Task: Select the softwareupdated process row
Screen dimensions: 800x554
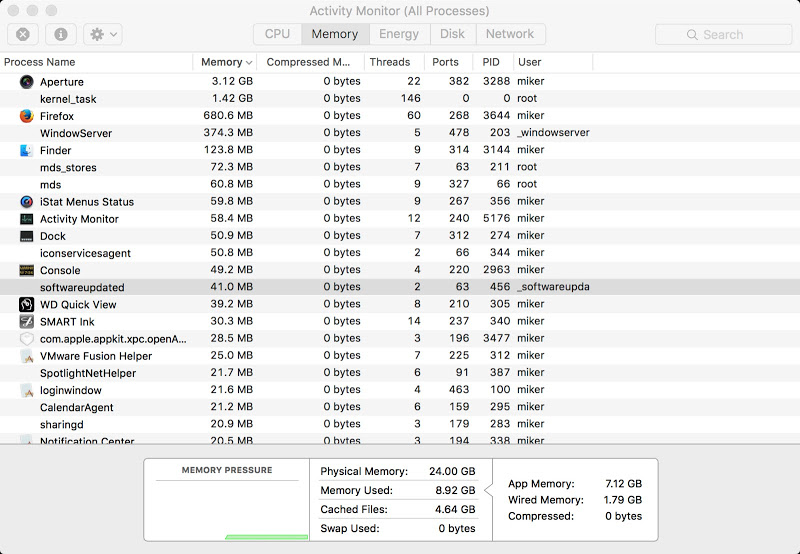Action: pos(400,287)
